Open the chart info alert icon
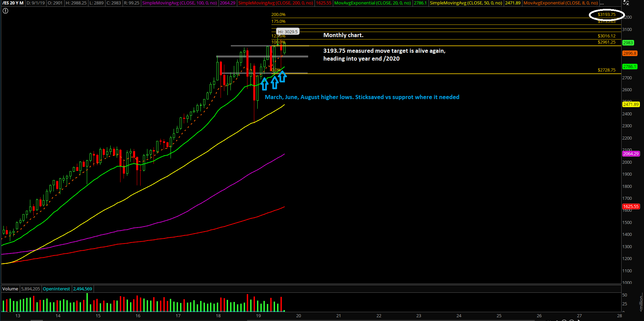 click(5, 11)
